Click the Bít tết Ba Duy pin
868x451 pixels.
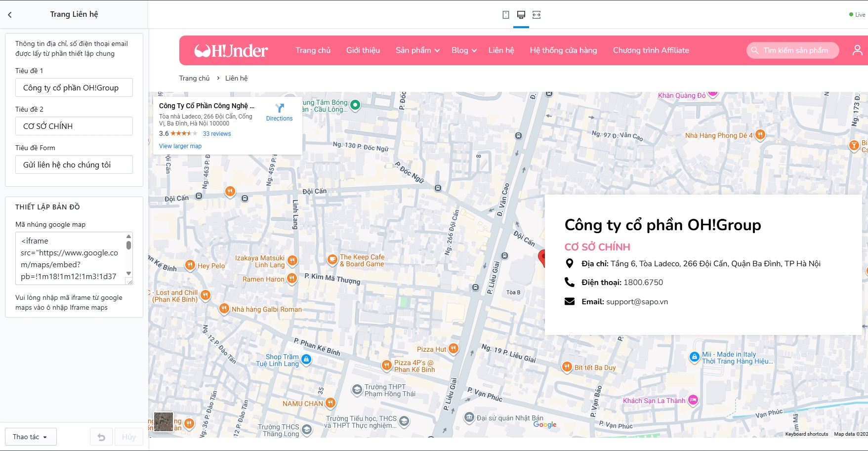pyautogui.click(x=567, y=367)
